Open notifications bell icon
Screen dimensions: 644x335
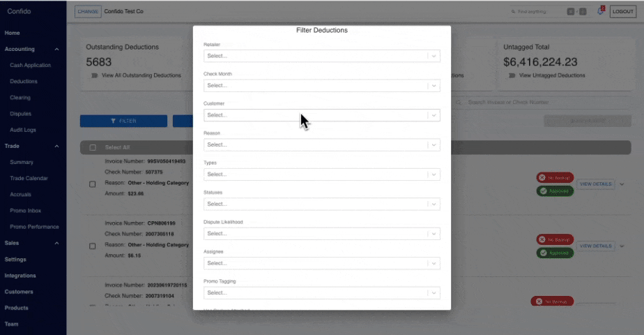click(x=601, y=11)
